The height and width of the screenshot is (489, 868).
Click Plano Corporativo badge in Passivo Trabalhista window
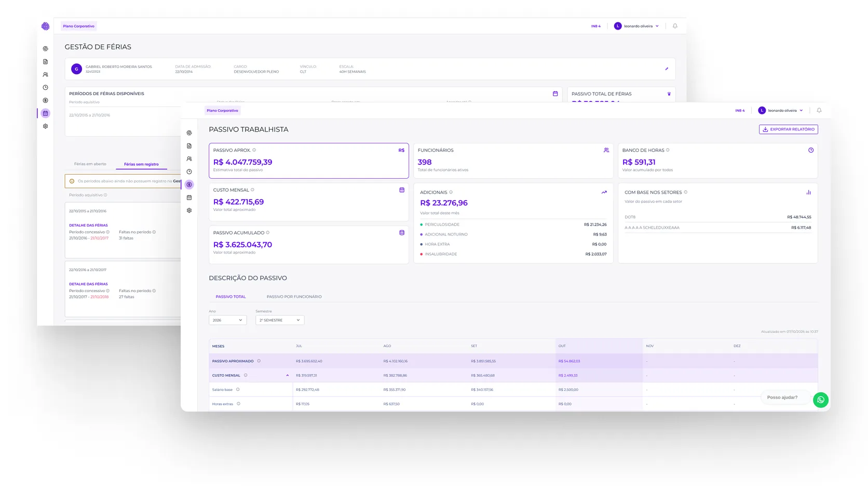222,110
